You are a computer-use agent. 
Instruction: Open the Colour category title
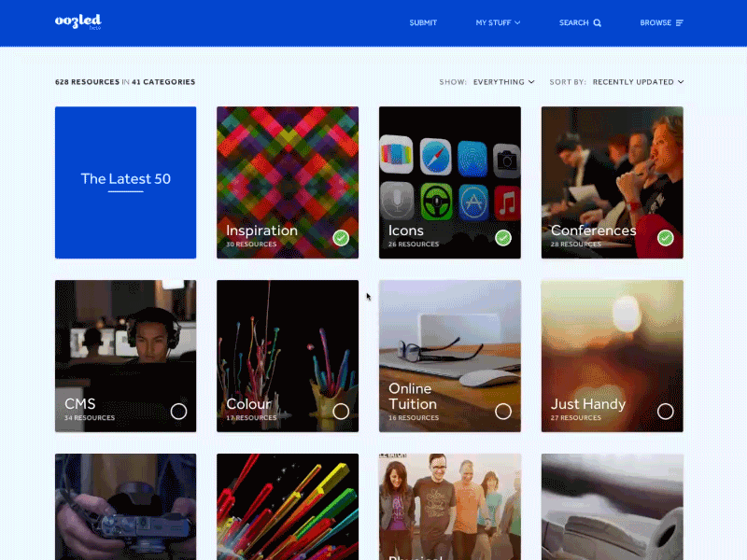248,404
